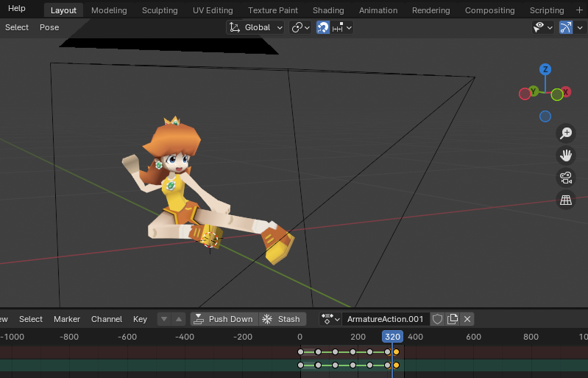Open the Pose menu
The height and width of the screenshot is (378, 588).
click(x=49, y=27)
